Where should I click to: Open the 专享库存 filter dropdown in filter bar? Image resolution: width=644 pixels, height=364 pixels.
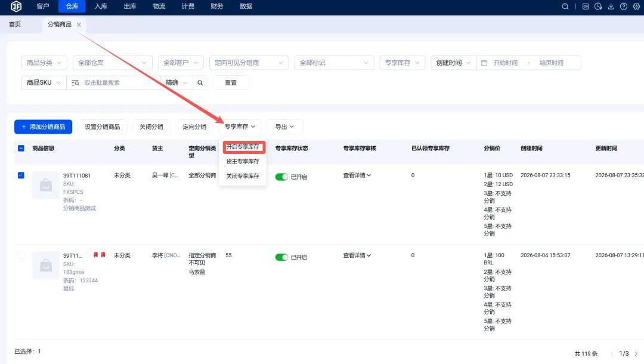click(x=402, y=63)
